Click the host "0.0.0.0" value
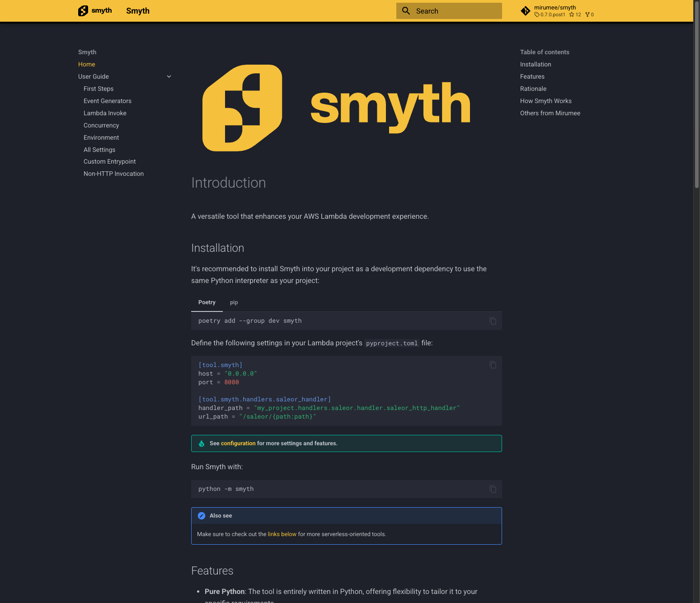Screen dimensions: 700x603 coord(241,373)
